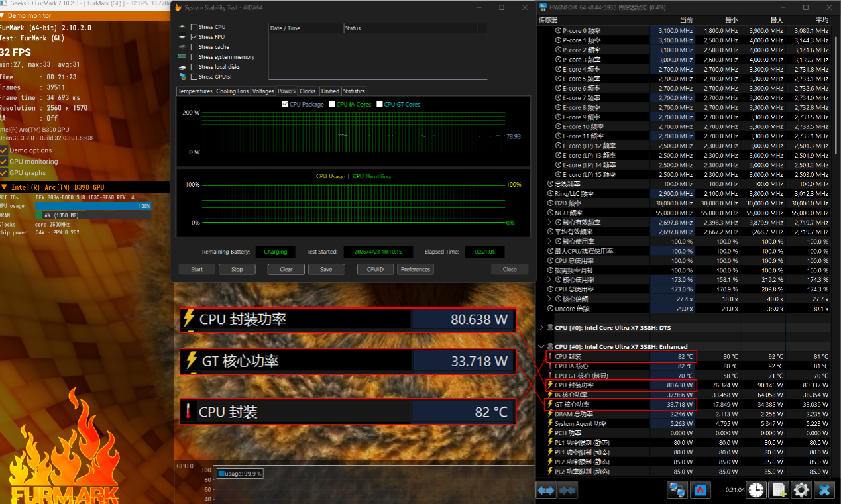Click the GT 核心功率 lightning icon in HWiNFO
841x504 pixels.
pyautogui.click(x=550, y=404)
